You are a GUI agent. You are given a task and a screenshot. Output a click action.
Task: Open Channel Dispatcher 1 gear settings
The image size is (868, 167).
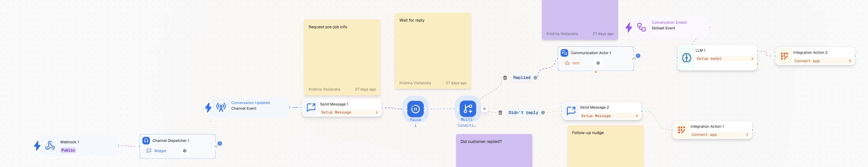click(185, 151)
